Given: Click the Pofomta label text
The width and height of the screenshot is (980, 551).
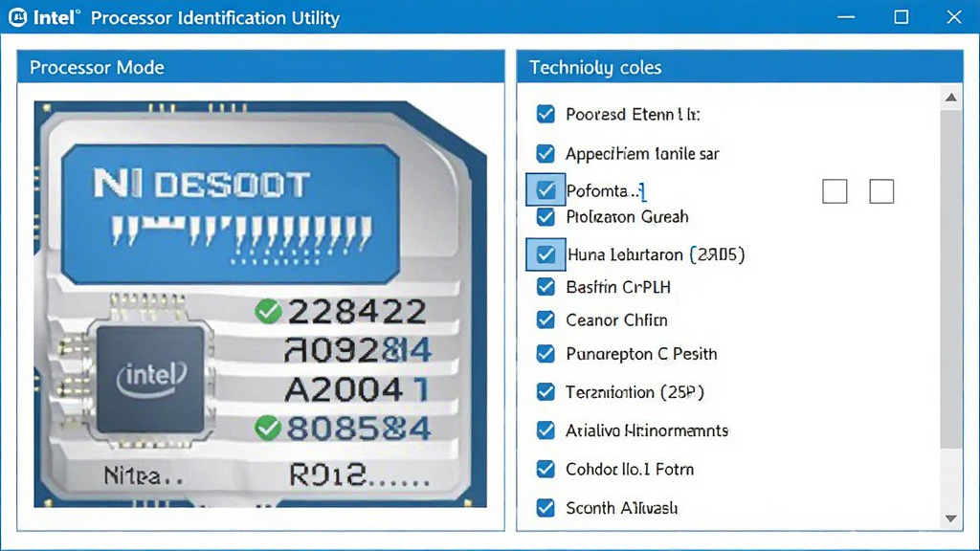Looking at the screenshot, I should [605, 190].
